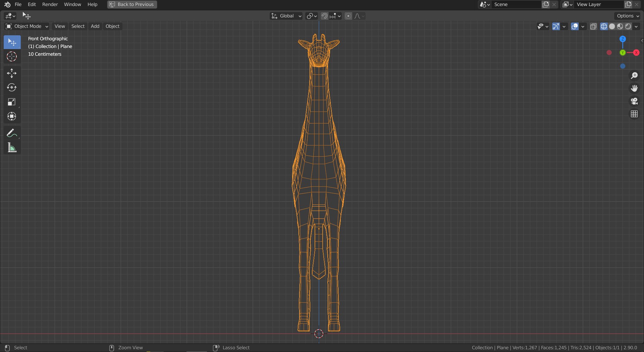Toggle proportional editing button
644x352 pixels.
tap(348, 16)
